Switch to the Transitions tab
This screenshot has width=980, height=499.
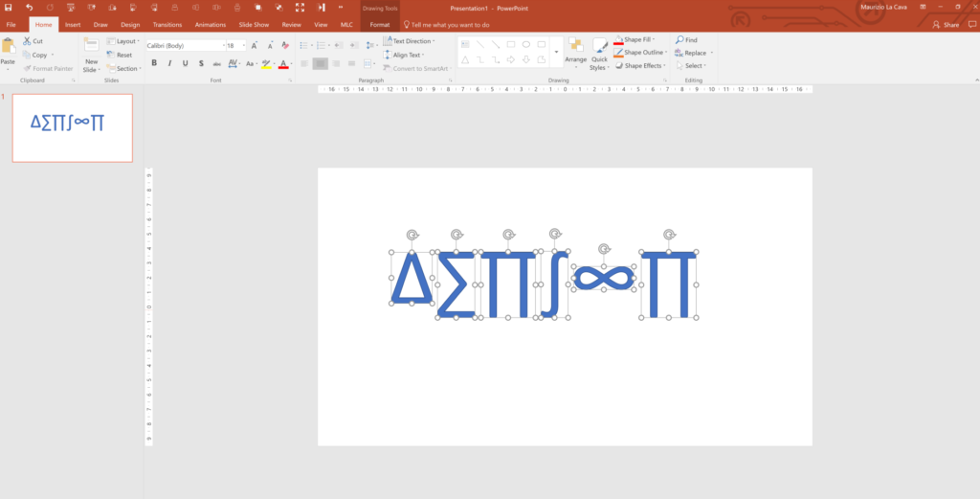(x=167, y=25)
